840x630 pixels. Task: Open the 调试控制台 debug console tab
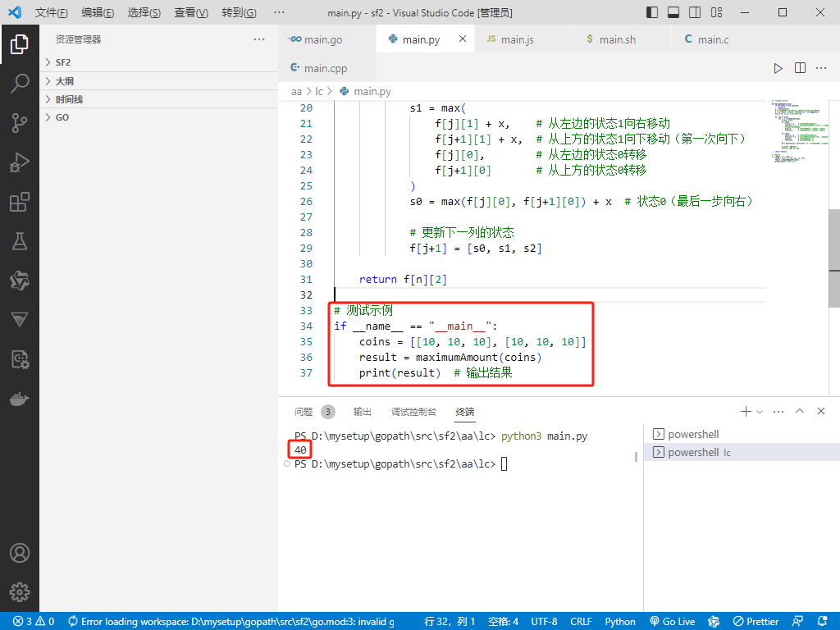[x=413, y=412]
